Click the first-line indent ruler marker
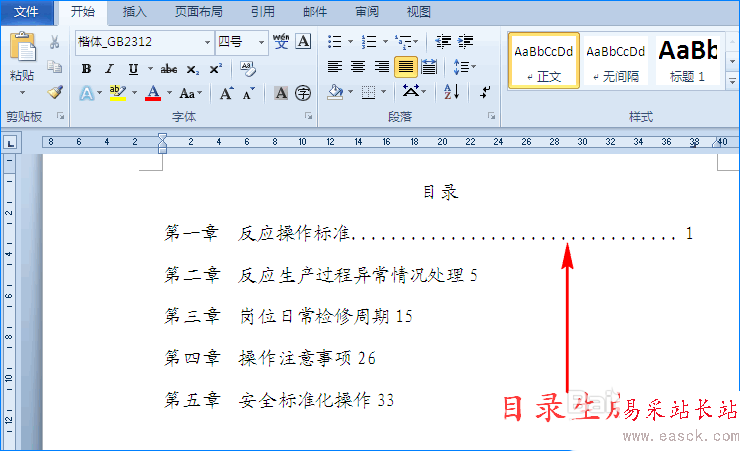Viewport: 740px width, 451px height. (162, 137)
